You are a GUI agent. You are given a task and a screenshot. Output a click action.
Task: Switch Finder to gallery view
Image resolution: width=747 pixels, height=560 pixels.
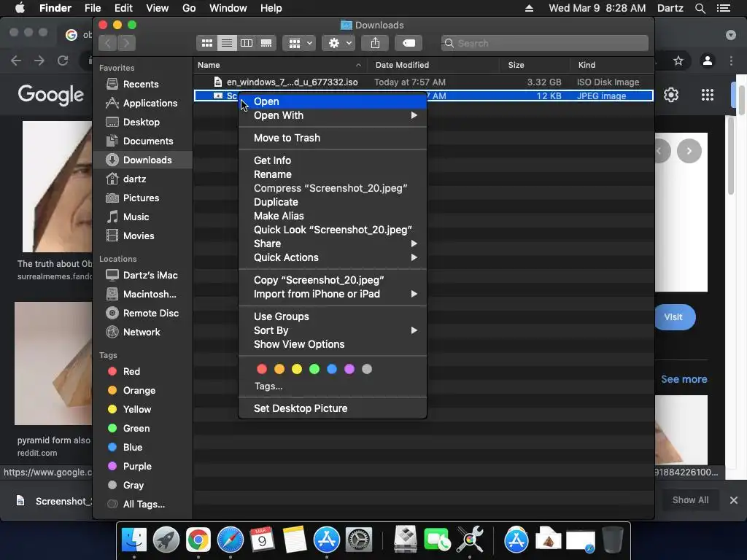[266, 43]
